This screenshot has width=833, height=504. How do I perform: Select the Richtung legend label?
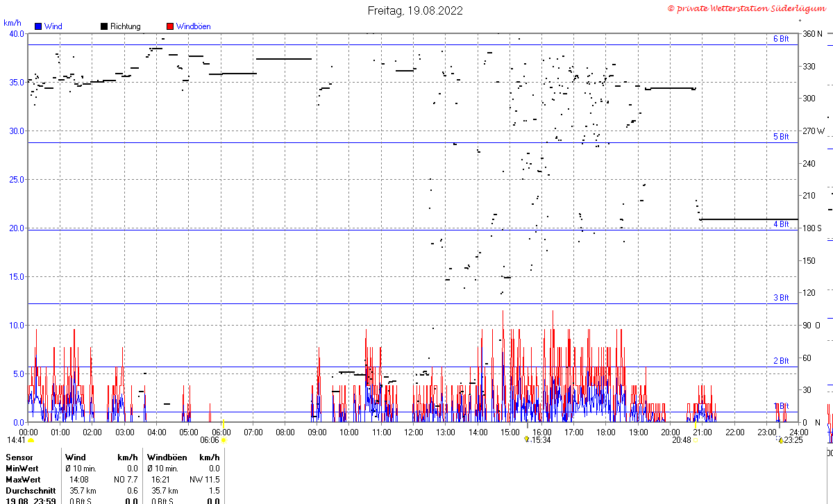click(x=126, y=26)
